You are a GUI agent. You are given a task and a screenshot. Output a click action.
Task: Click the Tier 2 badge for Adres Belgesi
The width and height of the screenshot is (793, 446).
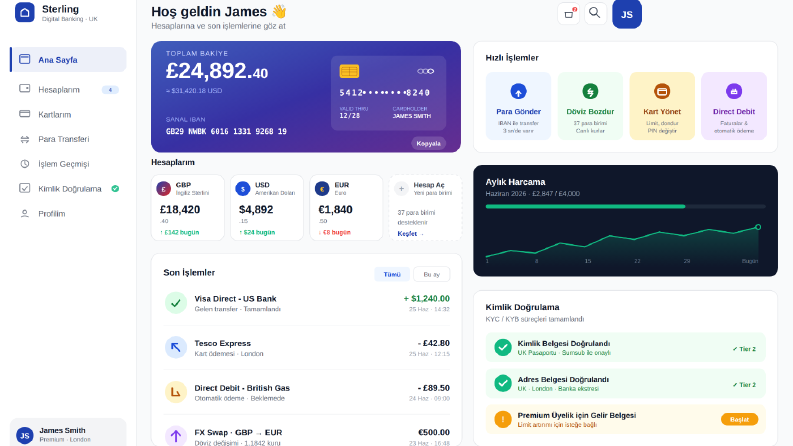coord(744,385)
